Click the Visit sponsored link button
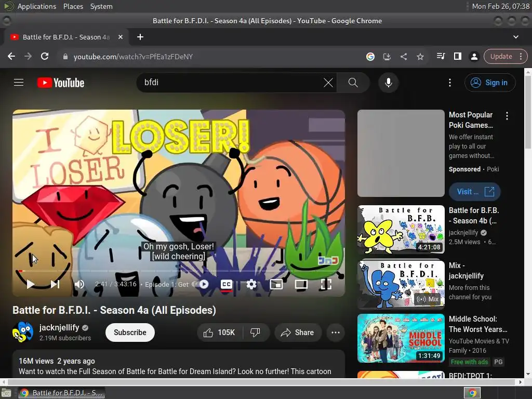Image resolution: width=532 pixels, height=399 pixels. (475, 192)
